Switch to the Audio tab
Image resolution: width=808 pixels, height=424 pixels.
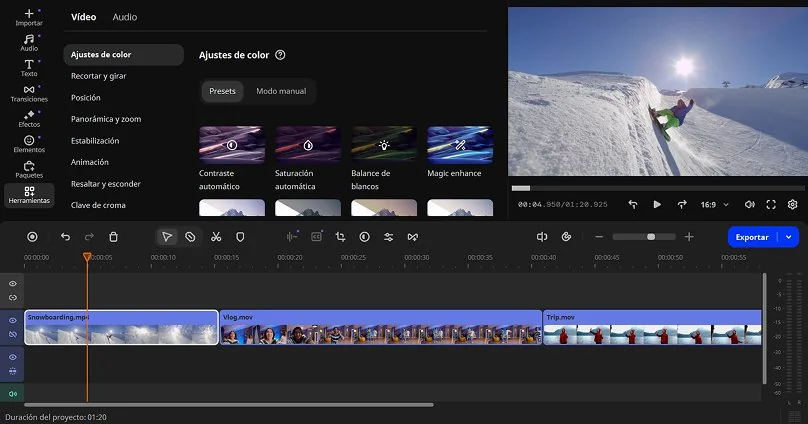[125, 17]
